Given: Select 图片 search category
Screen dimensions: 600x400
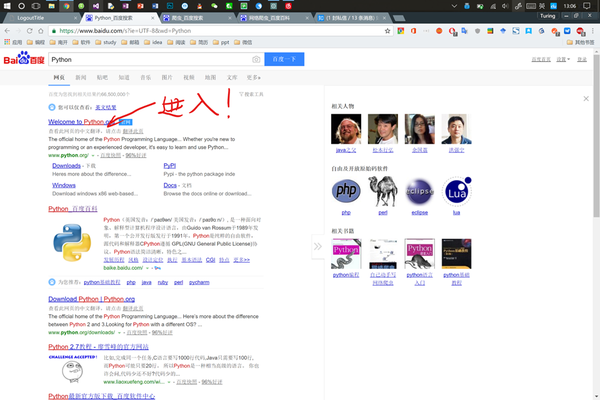Looking at the screenshot, I should pos(167,77).
